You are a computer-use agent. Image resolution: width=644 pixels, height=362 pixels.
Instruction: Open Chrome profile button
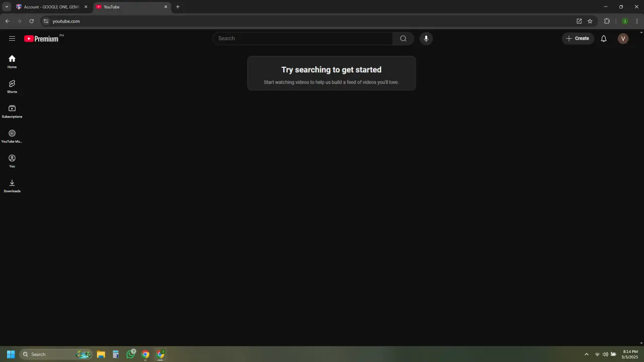[x=625, y=21]
